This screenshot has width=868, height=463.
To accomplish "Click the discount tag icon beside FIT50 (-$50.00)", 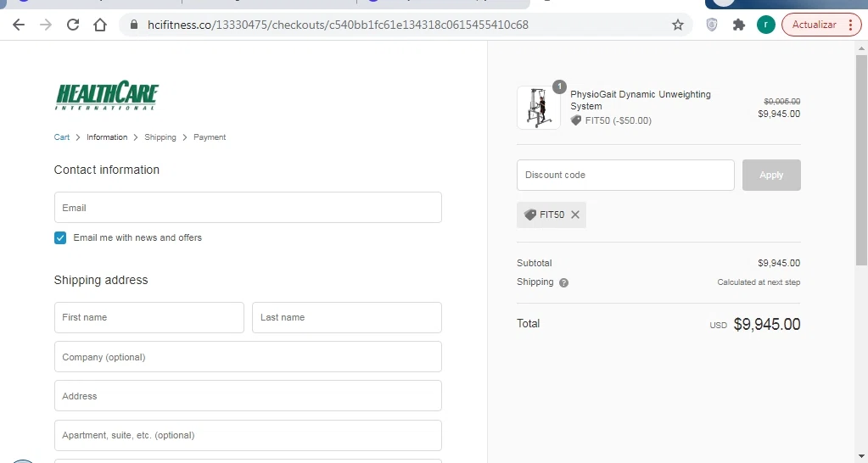I will pos(576,120).
